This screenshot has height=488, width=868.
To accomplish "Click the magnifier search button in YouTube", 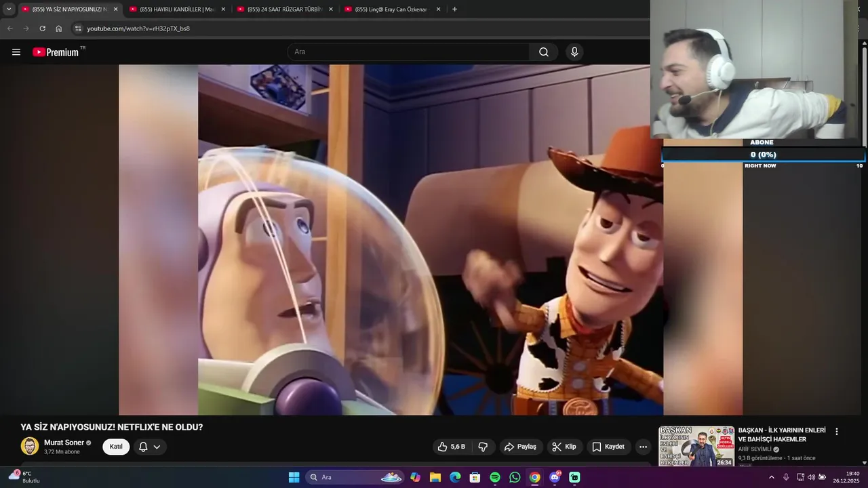I will click(x=544, y=52).
